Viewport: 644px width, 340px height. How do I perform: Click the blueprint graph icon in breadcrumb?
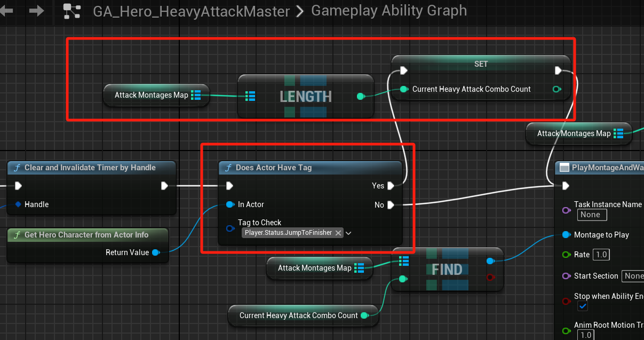pyautogui.click(x=71, y=11)
